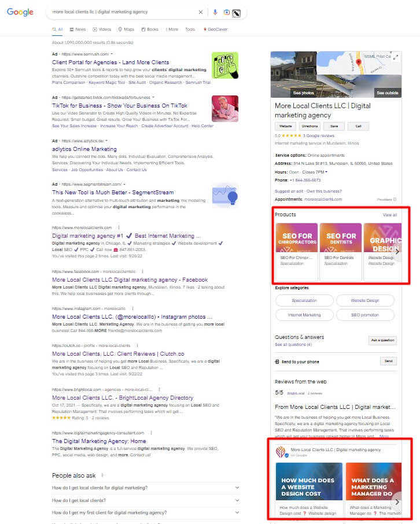Open the GeoClever extension tab
This screenshot has width=420, height=524.
(x=216, y=29)
